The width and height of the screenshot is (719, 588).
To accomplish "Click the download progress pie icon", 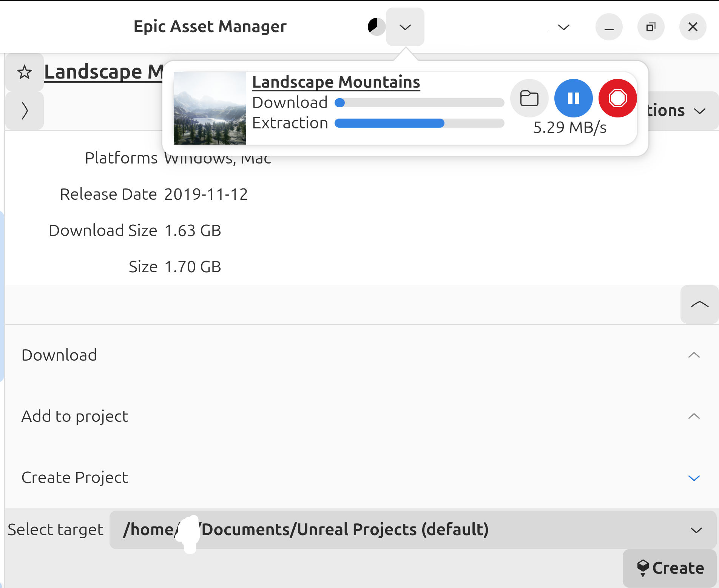I will pyautogui.click(x=376, y=27).
